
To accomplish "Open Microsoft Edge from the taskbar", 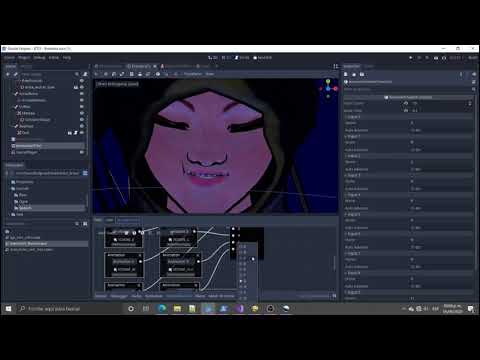I will pyautogui.click(x=162, y=309).
